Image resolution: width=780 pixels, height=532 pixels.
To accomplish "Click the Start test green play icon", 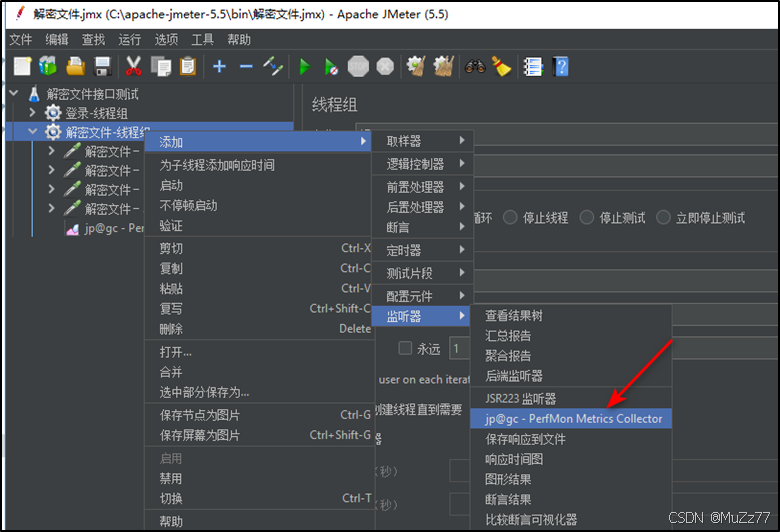I will pyautogui.click(x=305, y=67).
